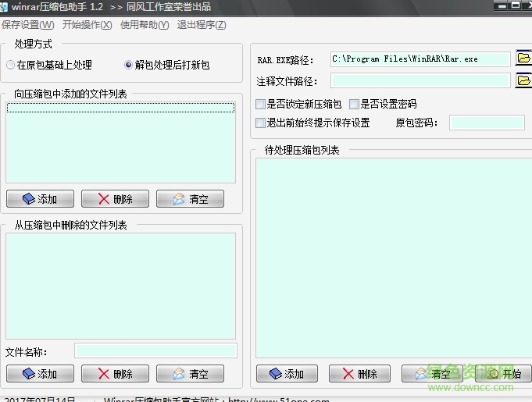Click folder browse icon beside RAR.EXE path

523,59
